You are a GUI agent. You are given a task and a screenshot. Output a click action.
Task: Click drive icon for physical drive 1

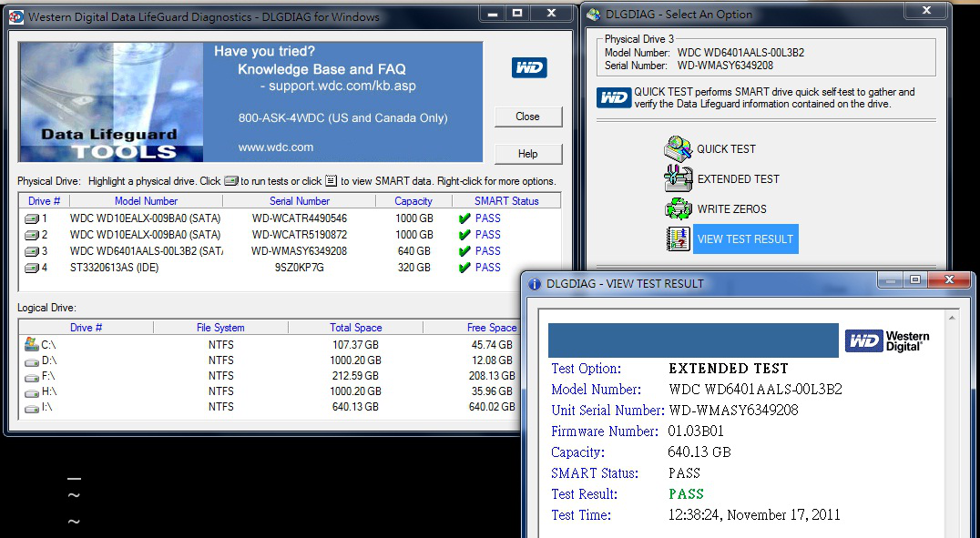click(31, 218)
